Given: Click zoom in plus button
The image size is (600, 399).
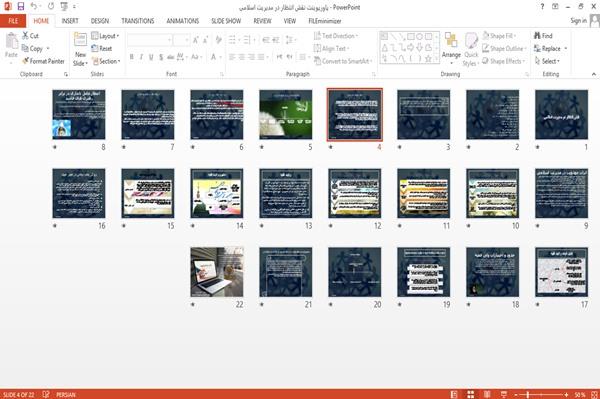Looking at the screenshot, I should click(x=566, y=394).
